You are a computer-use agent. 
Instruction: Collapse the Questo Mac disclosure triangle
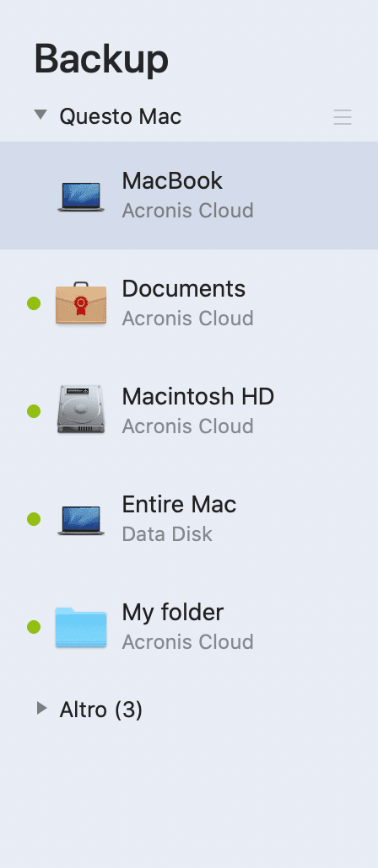(40, 115)
